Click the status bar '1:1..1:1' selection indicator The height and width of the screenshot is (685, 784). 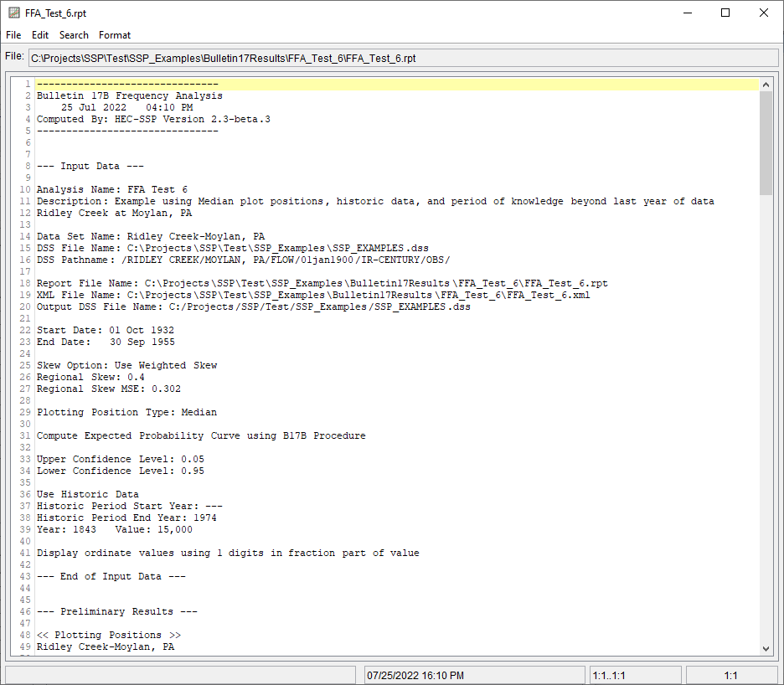609,676
